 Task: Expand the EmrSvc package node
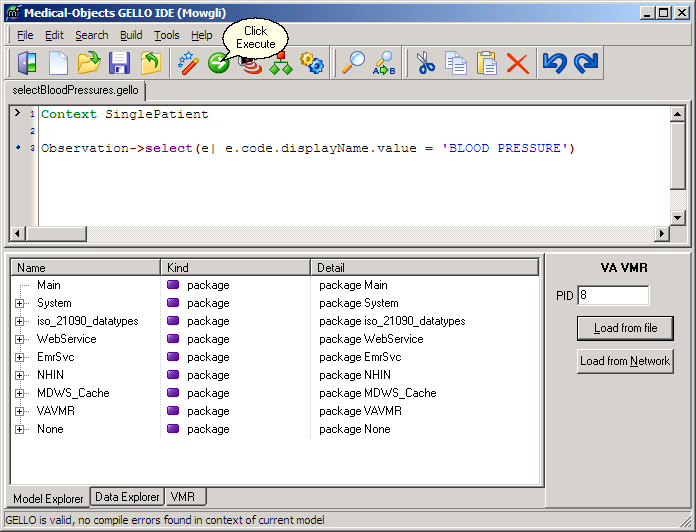[20, 357]
